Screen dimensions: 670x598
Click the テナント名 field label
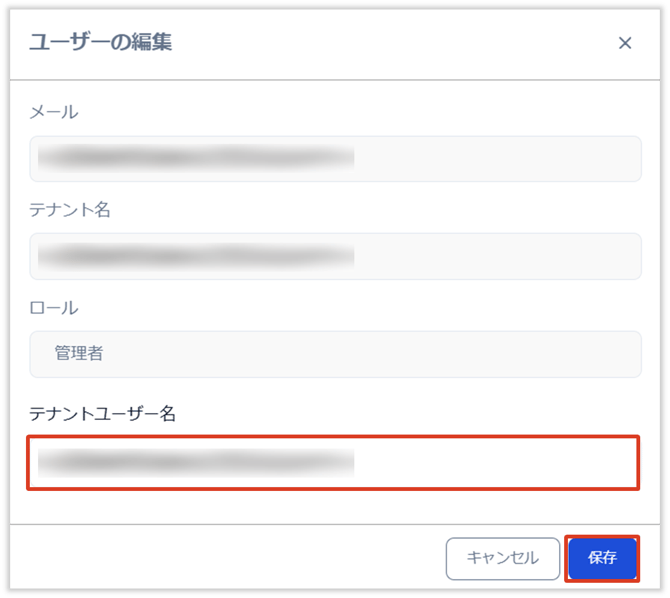[x=69, y=210]
